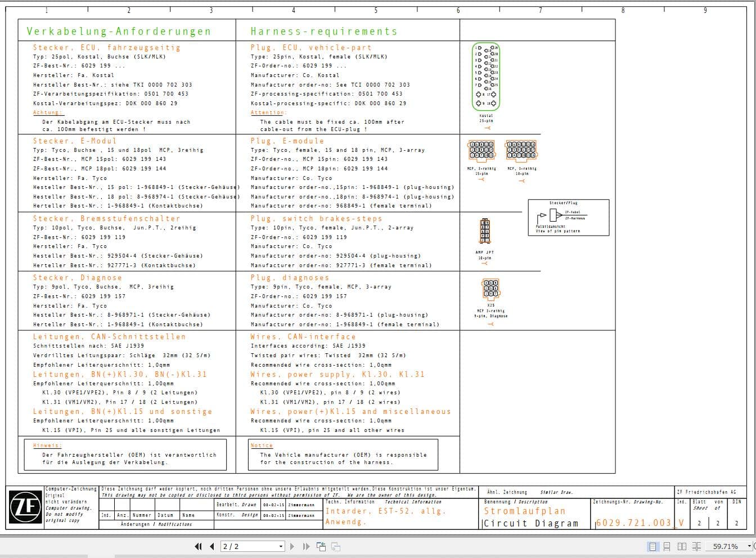Click the orange 'Notice' label

coord(262,445)
